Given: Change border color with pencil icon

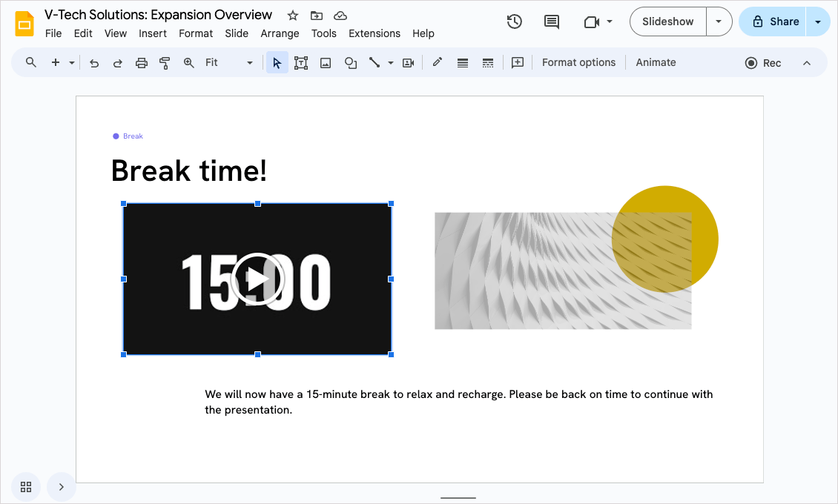Looking at the screenshot, I should (x=438, y=62).
